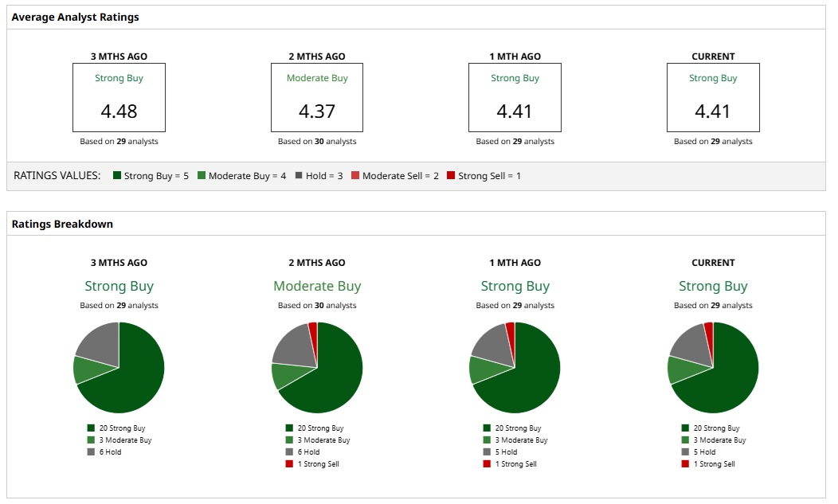Screen dimensions: 838x504
Task: Click the Hold gray legend square
Action: point(299,175)
